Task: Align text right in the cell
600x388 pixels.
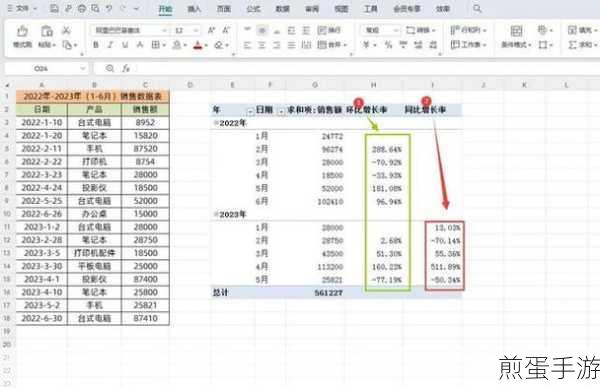Action: click(277, 45)
